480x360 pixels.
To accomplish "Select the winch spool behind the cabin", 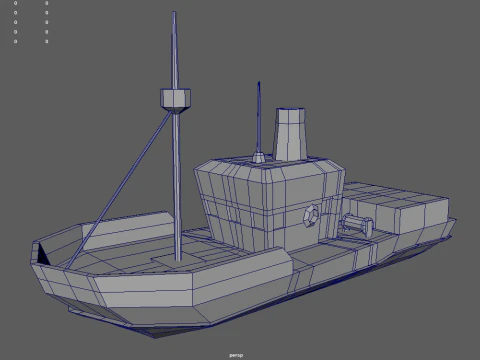I will click(357, 224).
